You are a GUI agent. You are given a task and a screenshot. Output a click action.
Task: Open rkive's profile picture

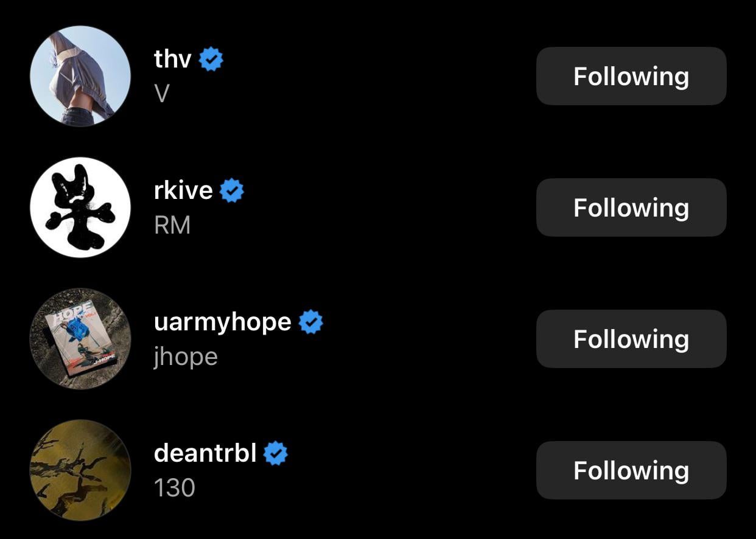pos(80,207)
